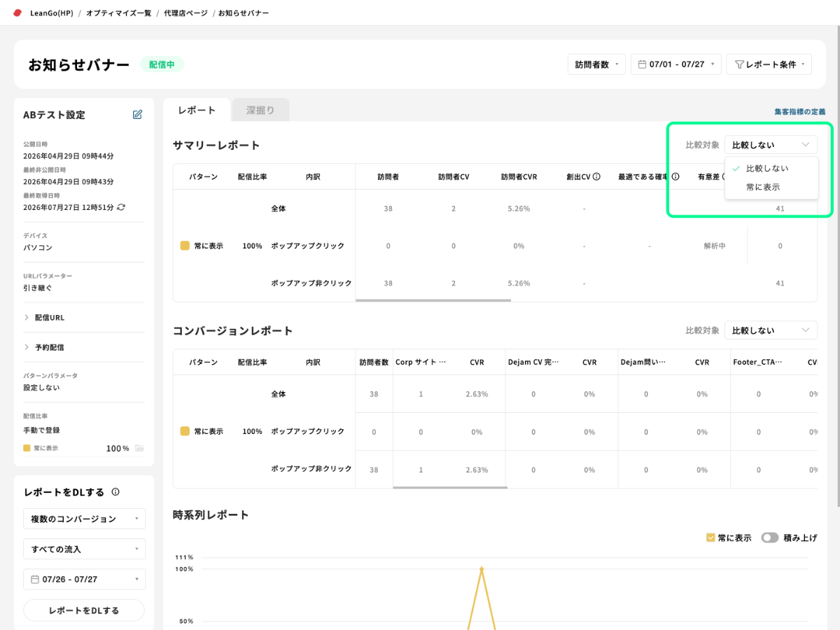The image size is (840, 630).
Task: Click お知らせバナー page title
Action: (x=79, y=64)
